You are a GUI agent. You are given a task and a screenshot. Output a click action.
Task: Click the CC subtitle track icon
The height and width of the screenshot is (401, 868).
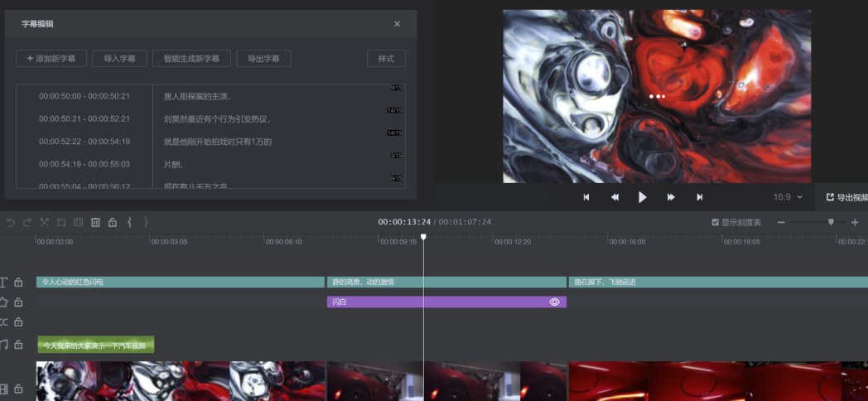4,321
